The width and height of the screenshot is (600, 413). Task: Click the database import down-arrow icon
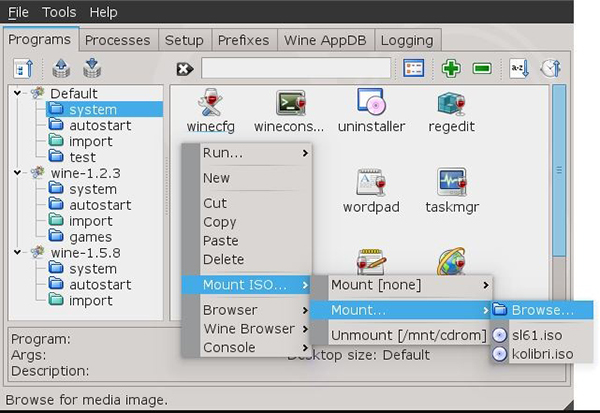point(92,69)
